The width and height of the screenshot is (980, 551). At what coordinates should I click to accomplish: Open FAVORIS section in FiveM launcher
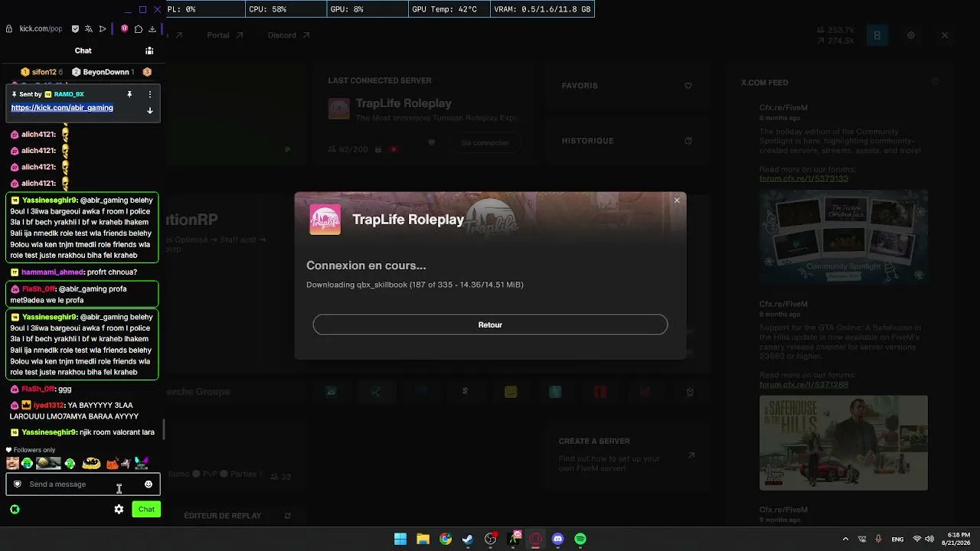(x=626, y=86)
